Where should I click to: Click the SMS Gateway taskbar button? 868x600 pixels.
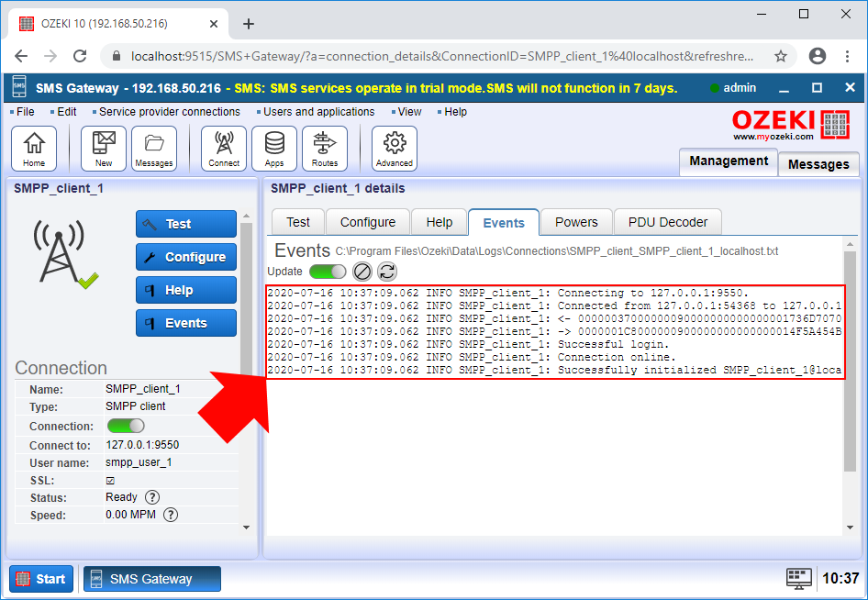(152, 579)
